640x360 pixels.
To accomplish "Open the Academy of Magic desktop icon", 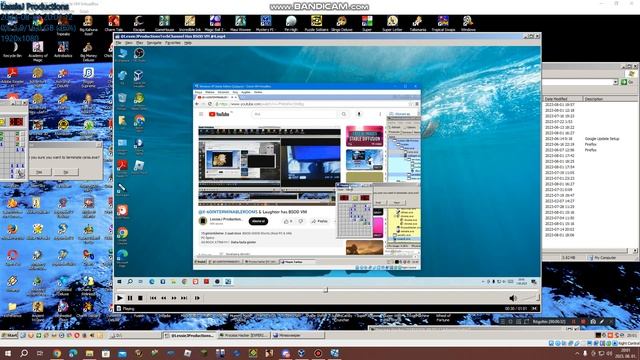I will tap(38, 51).
